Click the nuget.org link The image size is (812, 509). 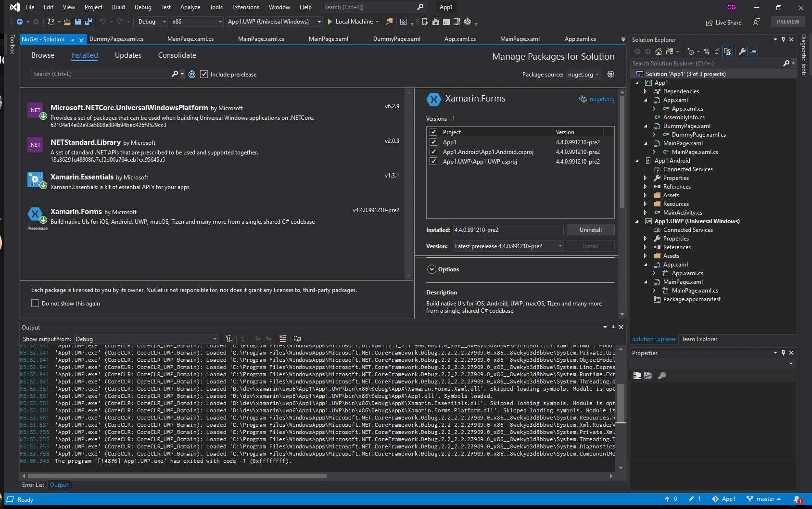pyautogui.click(x=602, y=99)
